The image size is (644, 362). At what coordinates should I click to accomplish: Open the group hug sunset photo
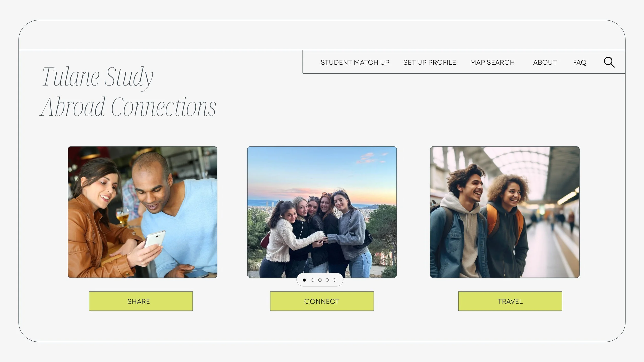[x=322, y=212]
